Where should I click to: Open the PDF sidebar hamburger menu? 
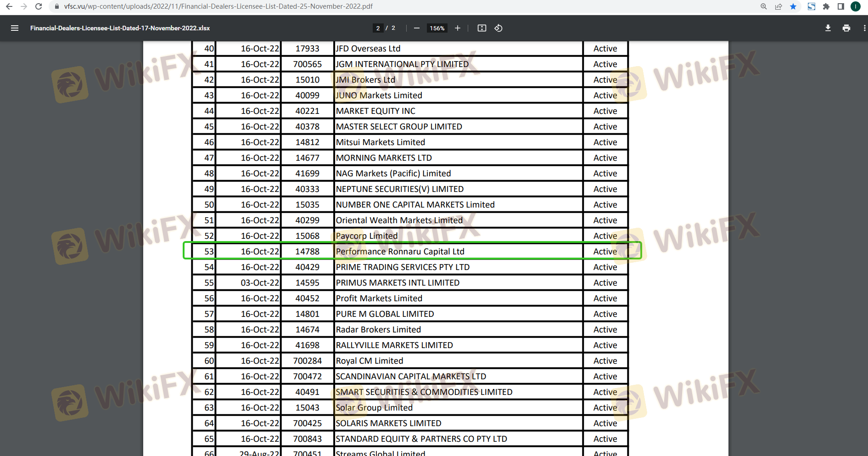pos(15,28)
